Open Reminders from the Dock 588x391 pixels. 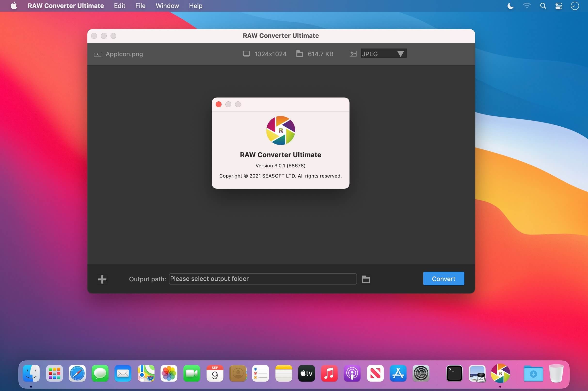point(261,373)
